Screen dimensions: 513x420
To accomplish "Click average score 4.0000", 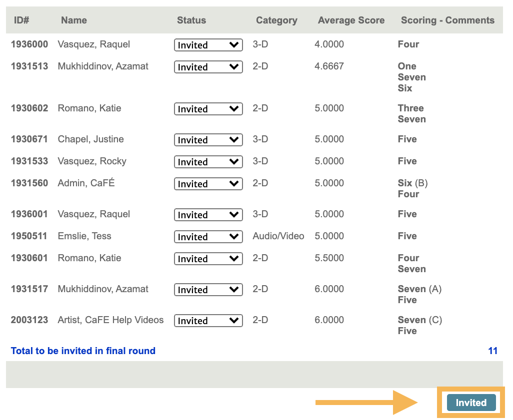I will tap(329, 44).
